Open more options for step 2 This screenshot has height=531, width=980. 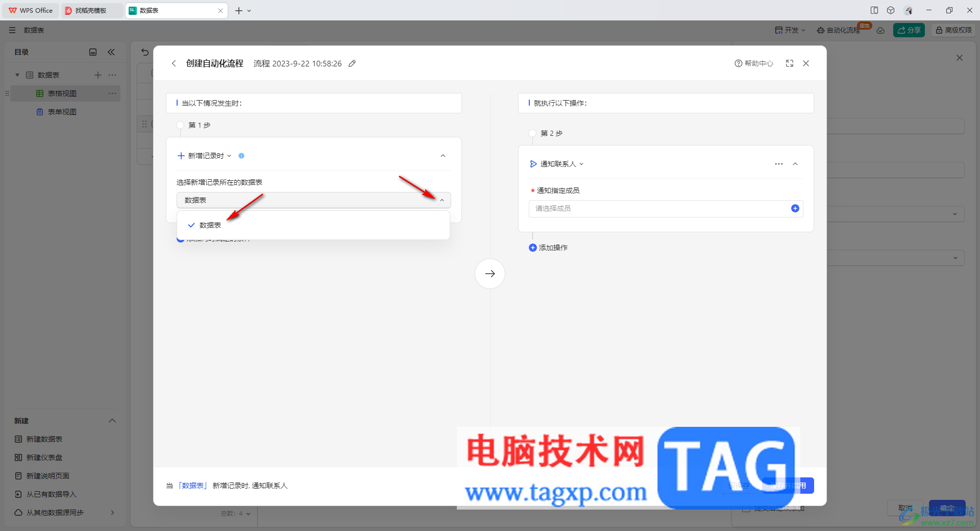point(779,164)
